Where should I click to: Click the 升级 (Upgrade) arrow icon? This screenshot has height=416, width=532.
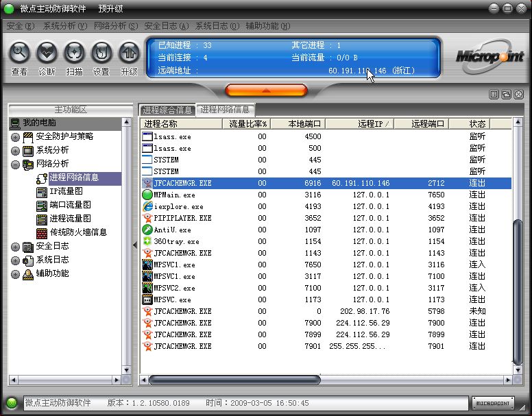point(129,52)
